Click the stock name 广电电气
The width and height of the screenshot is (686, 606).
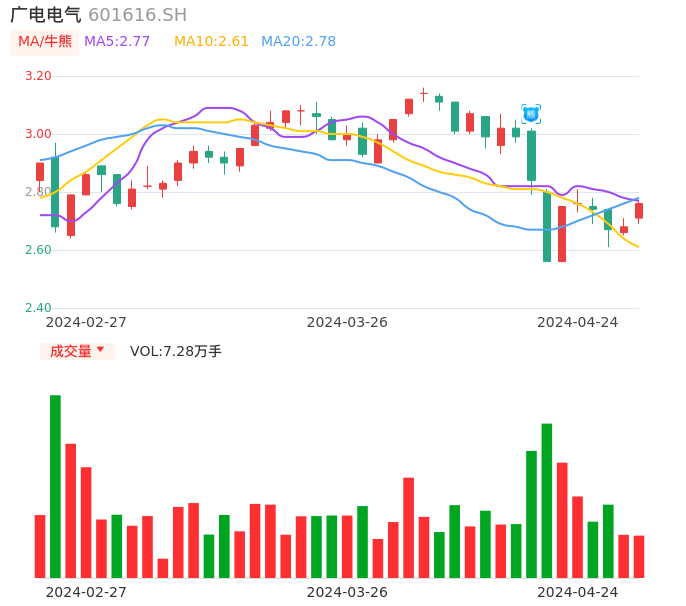[46, 15]
